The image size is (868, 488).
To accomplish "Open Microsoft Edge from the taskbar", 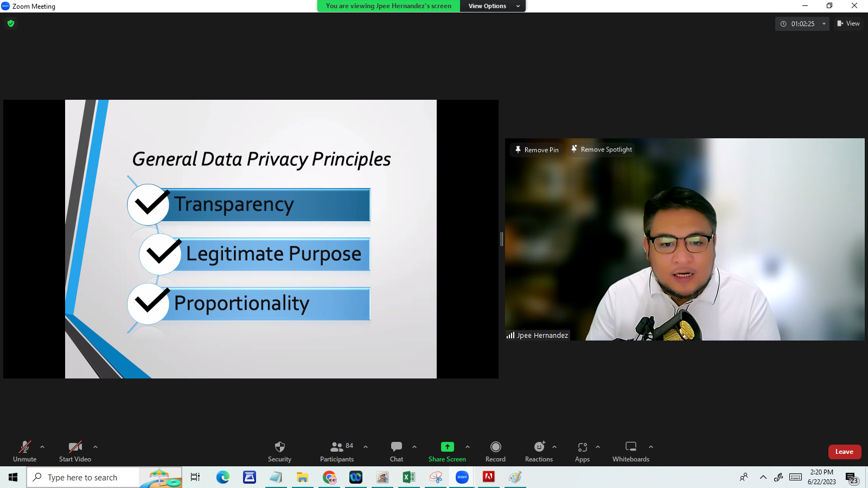I will (222, 477).
